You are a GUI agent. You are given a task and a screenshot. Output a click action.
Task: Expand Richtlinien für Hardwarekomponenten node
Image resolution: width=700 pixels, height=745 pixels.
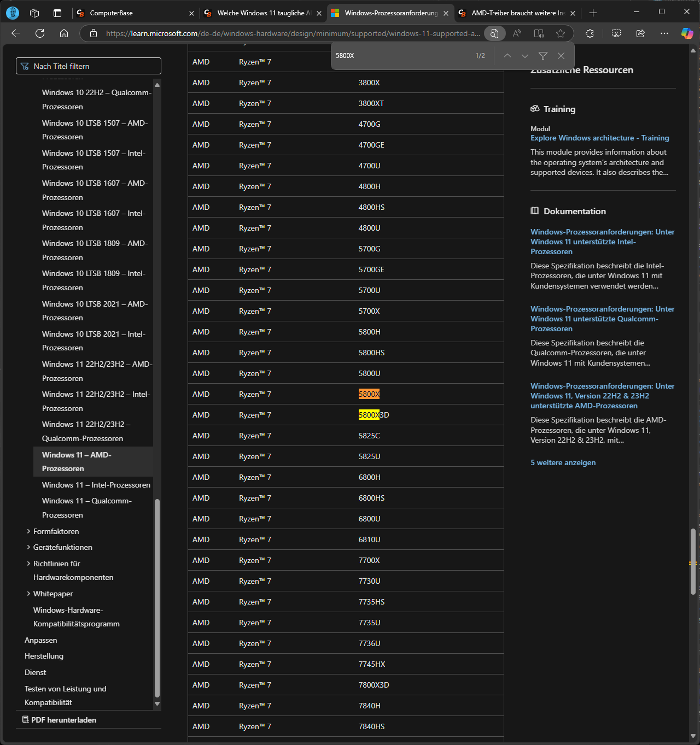28,564
